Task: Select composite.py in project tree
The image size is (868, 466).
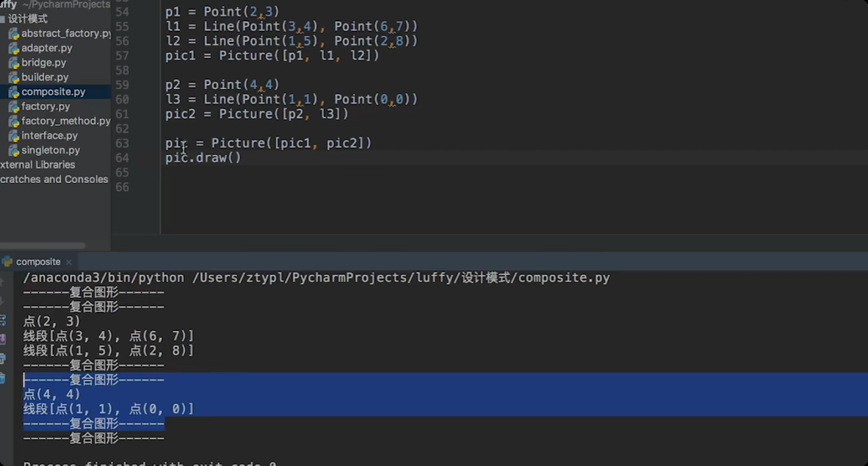Action: pos(47,92)
